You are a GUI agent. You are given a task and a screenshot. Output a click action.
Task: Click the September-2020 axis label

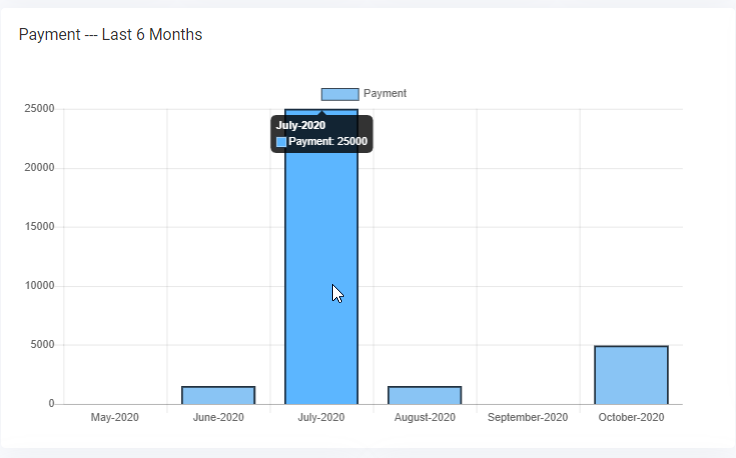[527, 417]
